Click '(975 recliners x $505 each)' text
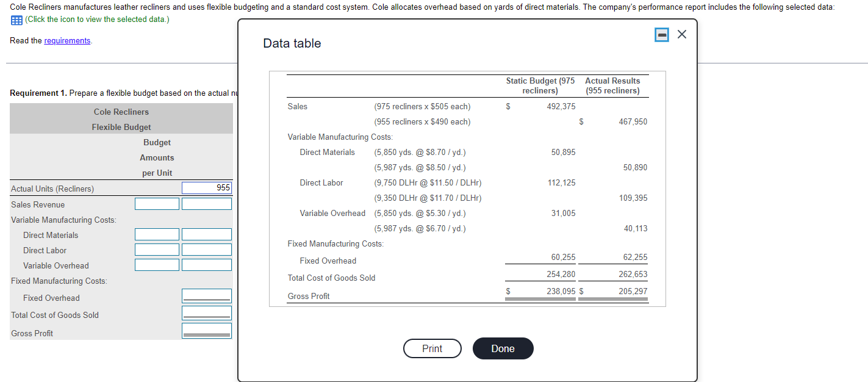Viewport: 868px width, 382px height. pos(422,106)
